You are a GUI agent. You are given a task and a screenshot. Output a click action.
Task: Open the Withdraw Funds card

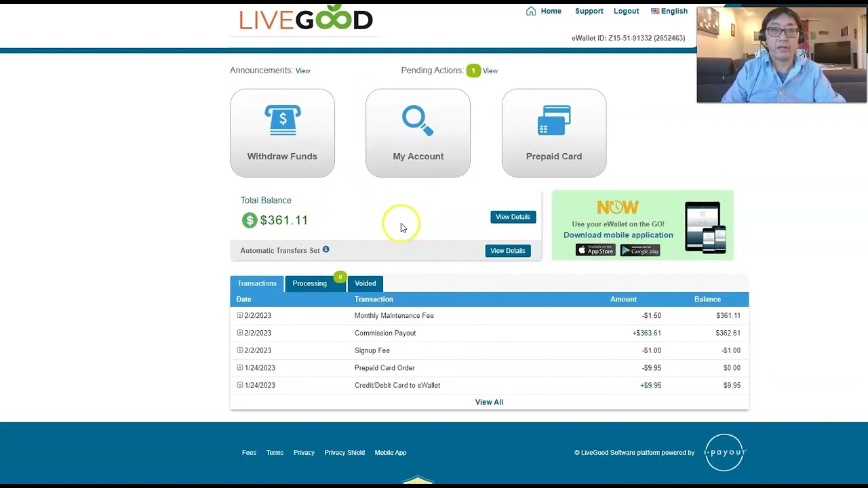[x=282, y=133]
